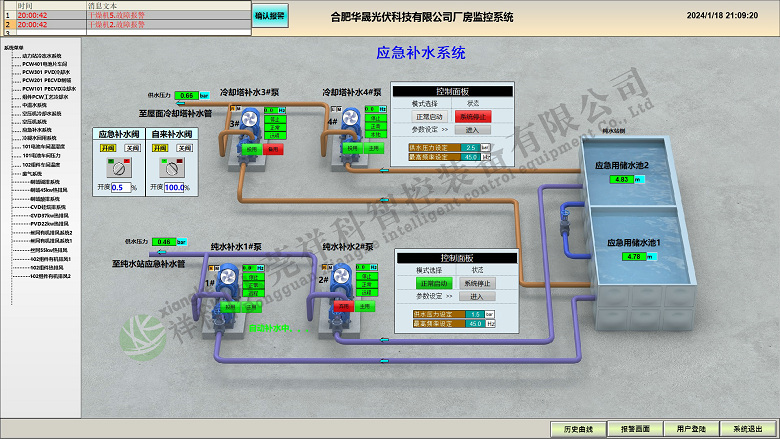Screen dimensions: 780x439
Task: Click the 供水压力设定 value in the upper panel
Action: 470,147
